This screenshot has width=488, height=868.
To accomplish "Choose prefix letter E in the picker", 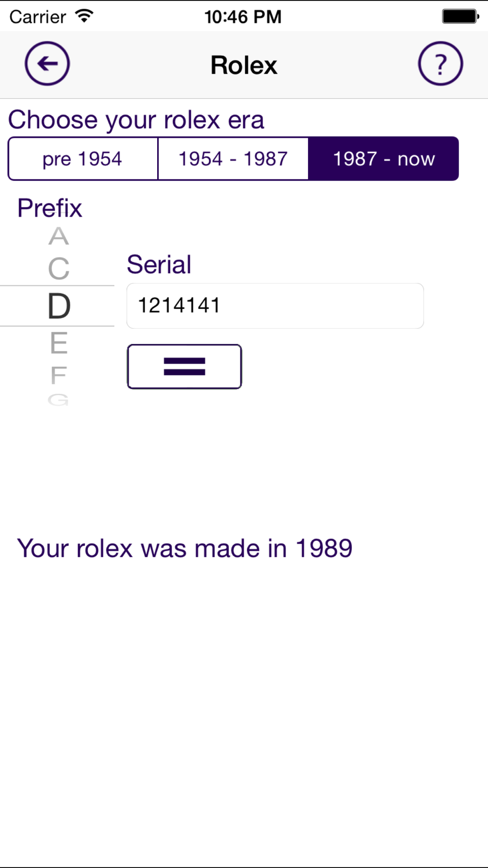I will (59, 343).
